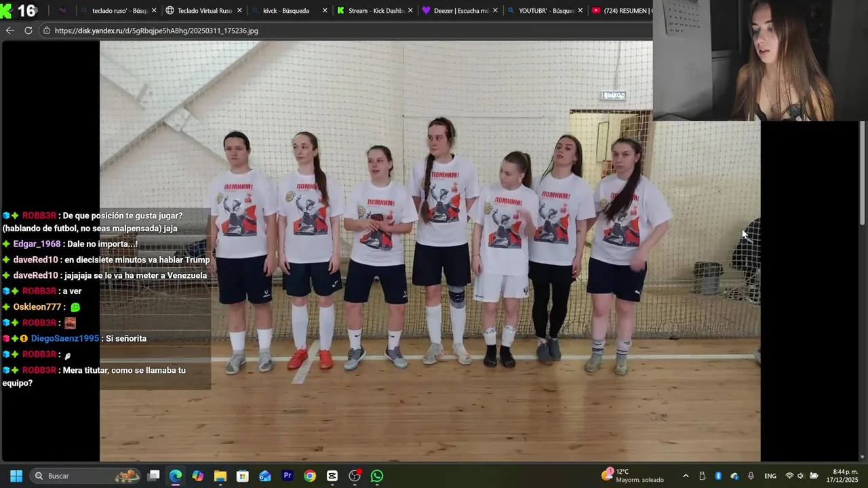Image resolution: width=868 pixels, height=488 pixels.
Task: Click daveRed10 on the Trump message
Action: pyautogui.click(x=35, y=260)
